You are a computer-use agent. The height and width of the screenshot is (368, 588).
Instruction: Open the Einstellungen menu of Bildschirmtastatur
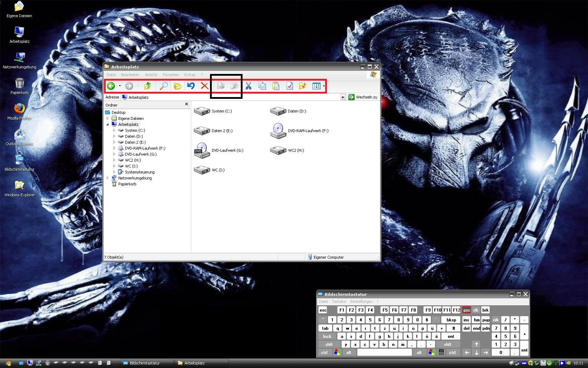[361, 301]
